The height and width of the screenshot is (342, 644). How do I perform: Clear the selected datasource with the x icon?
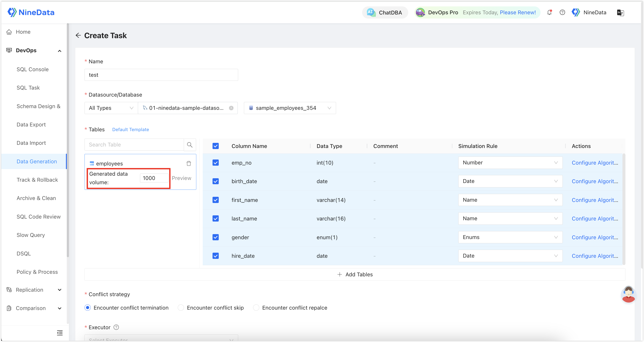click(231, 108)
